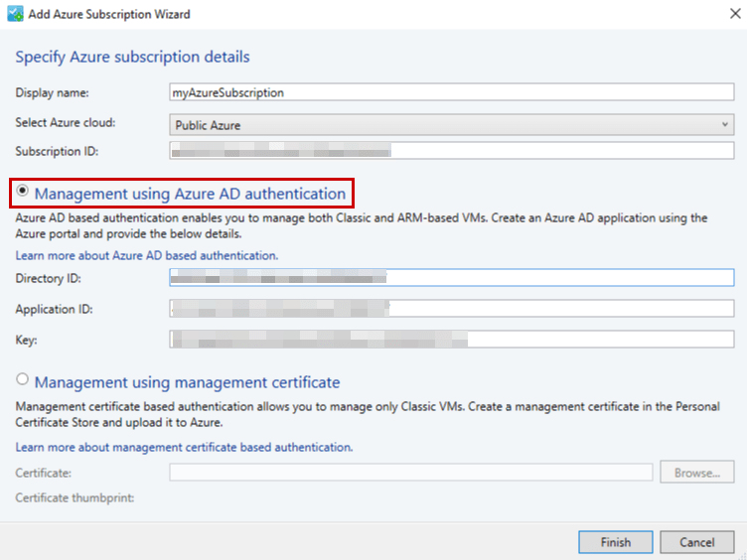747x560 pixels.
Task: Click the Azure wizard title bar icon
Action: tap(15, 14)
